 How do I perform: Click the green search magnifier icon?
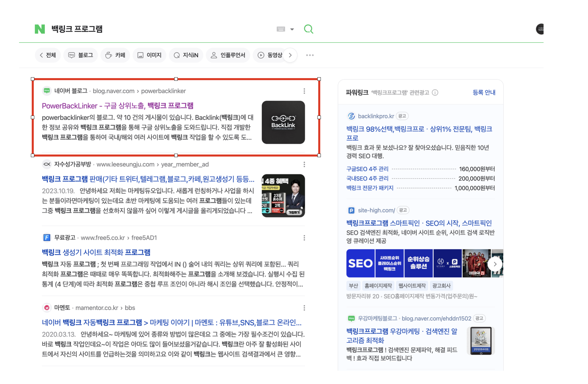[x=308, y=29]
